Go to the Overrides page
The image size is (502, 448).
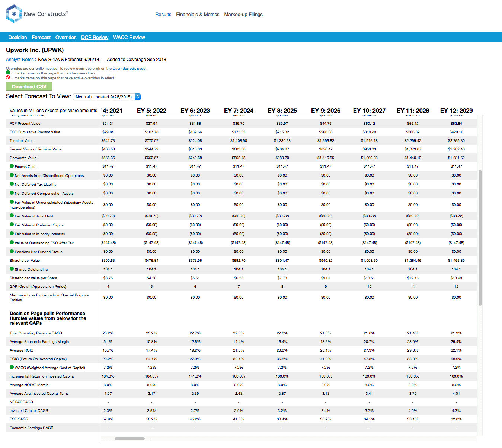[x=66, y=38]
